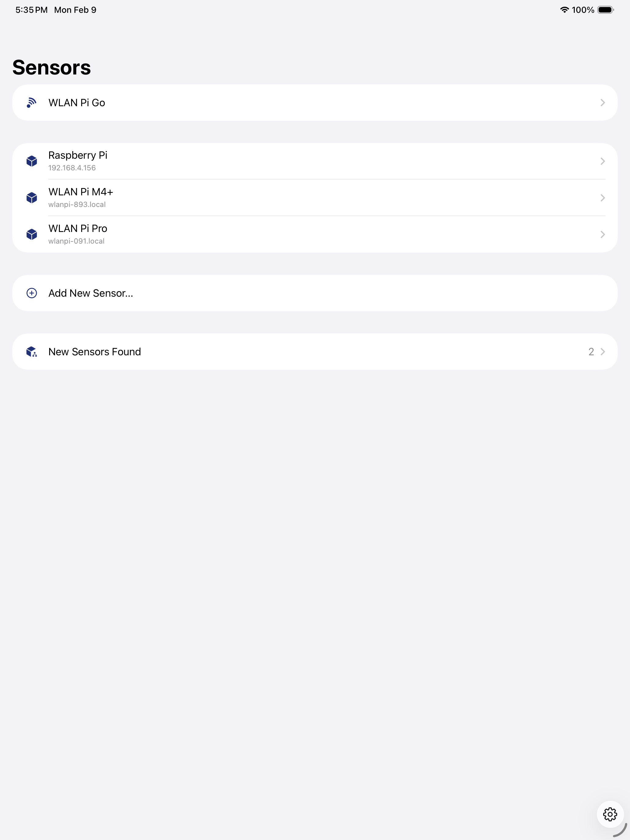This screenshot has height=840, width=630.
Task: Expand Raspberry Pi row chevron
Action: click(x=603, y=161)
